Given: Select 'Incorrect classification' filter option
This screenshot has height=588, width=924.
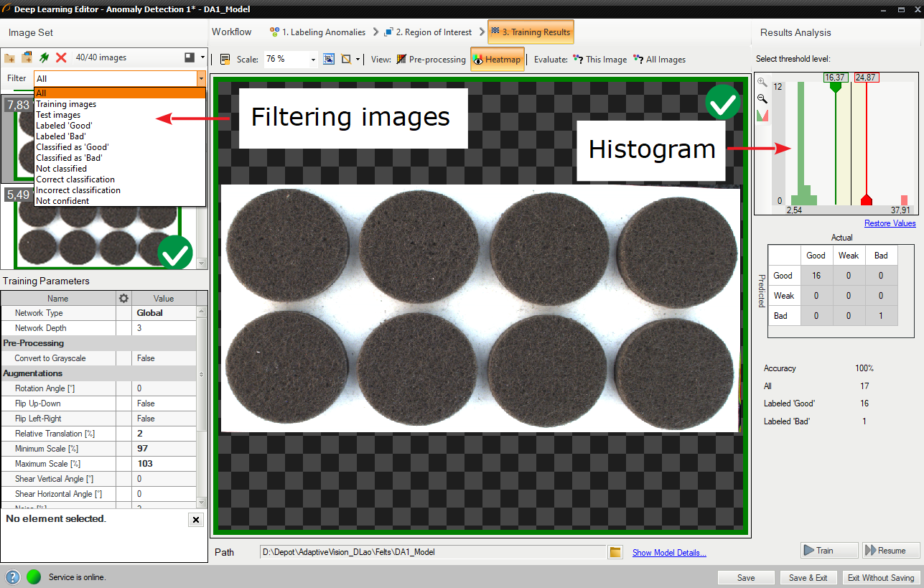Looking at the screenshot, I should click(78, 190).
